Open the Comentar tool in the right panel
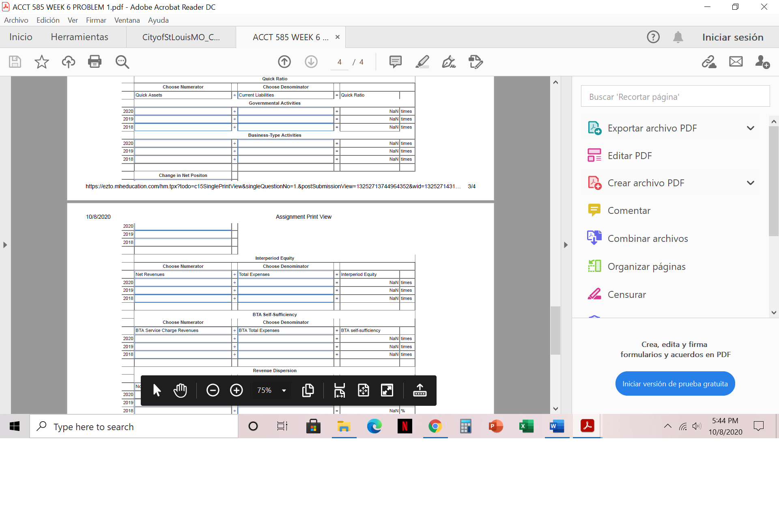The height and width of the screenshot is (532, 779). [x=628, y=210]
